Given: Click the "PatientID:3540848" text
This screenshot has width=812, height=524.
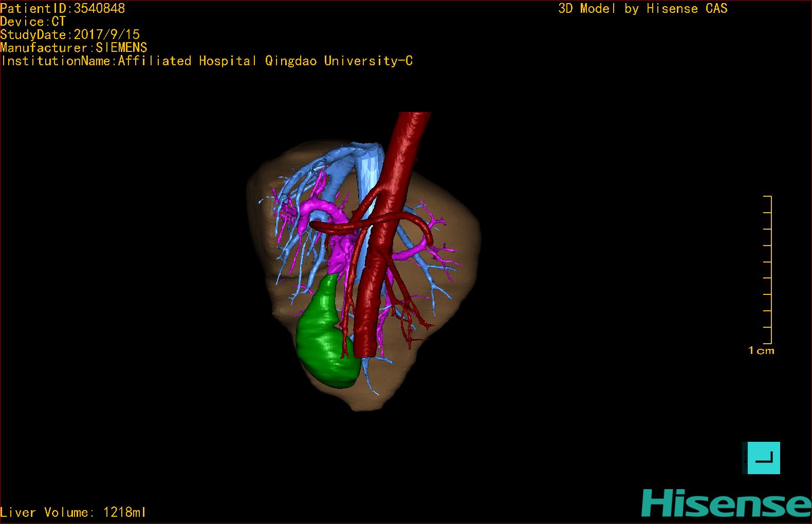Looking at the screenshot, I should [63, 8].
